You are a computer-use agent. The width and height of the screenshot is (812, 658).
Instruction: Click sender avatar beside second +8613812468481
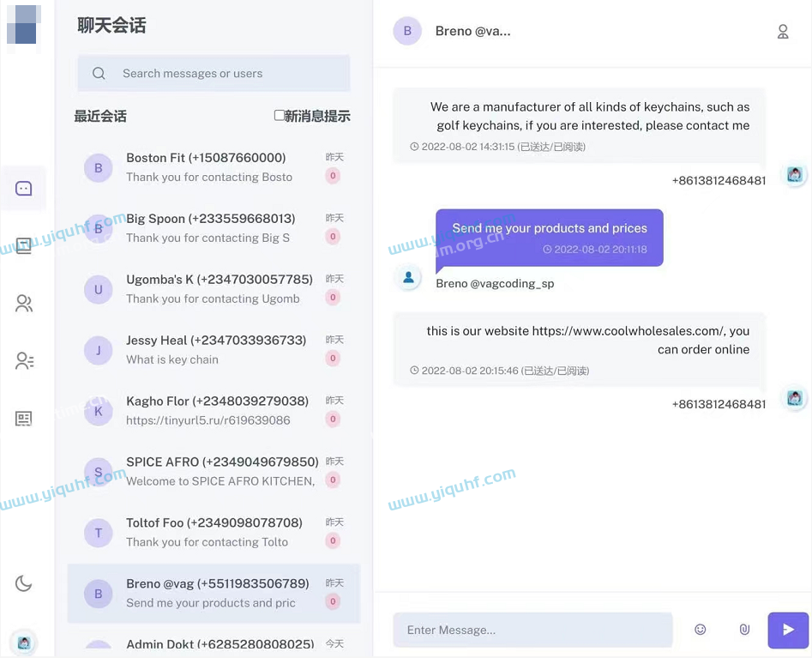point(794,398)
